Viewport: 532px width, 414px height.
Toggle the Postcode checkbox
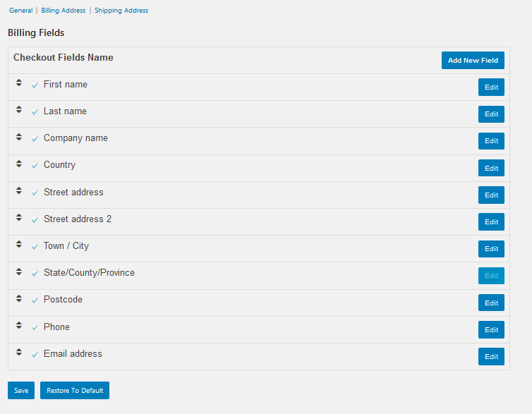pos(35,300)
